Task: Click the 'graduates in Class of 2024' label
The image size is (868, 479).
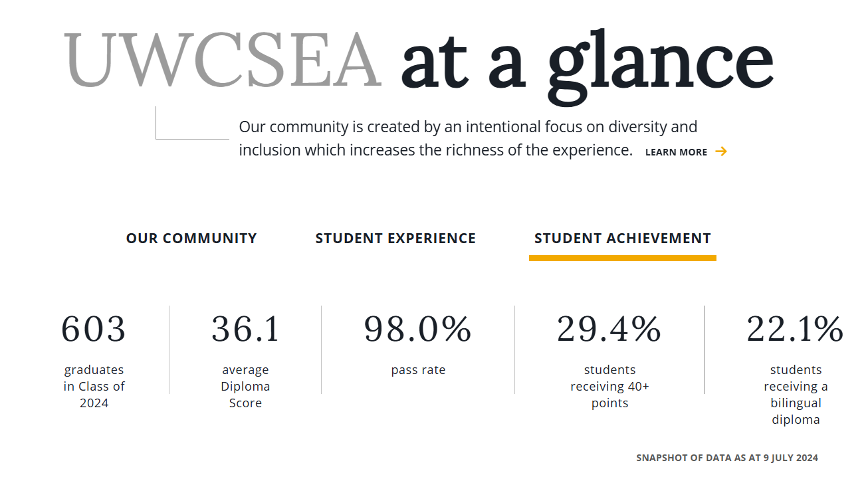Action: pos(94,386)
